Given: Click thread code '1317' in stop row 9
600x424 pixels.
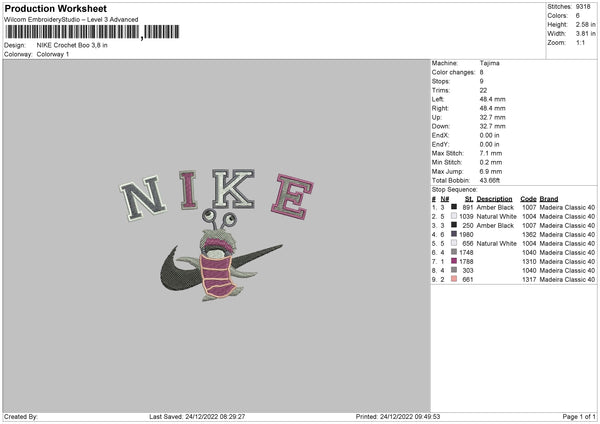Looking at the screenshot, I should (x=529, y=279).
